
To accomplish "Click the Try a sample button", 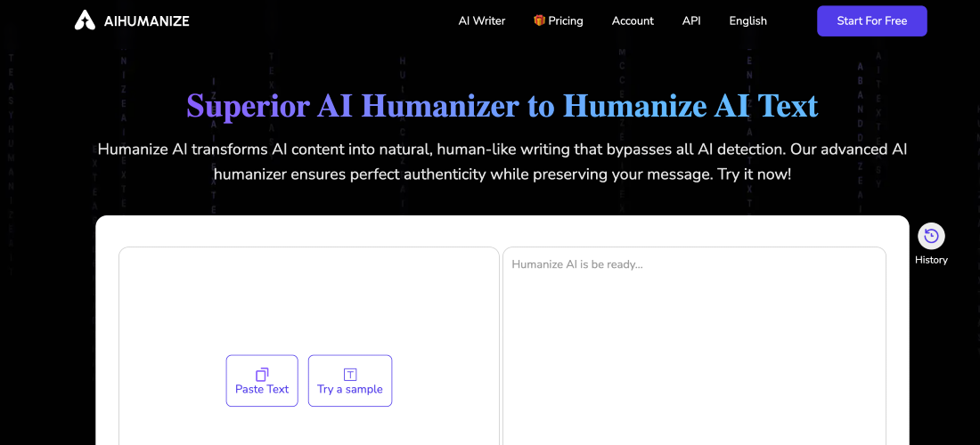I will pyautogui.click(x=350, y=381).
